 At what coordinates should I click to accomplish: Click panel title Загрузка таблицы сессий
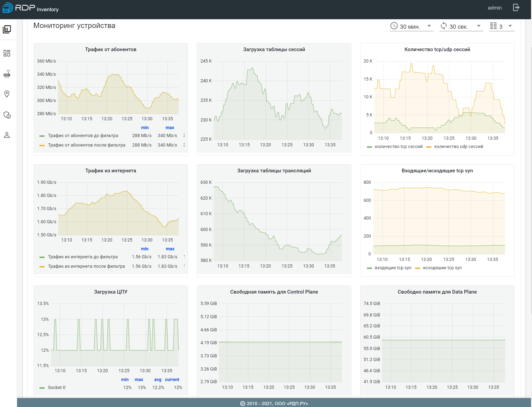[x=274, y=49]
